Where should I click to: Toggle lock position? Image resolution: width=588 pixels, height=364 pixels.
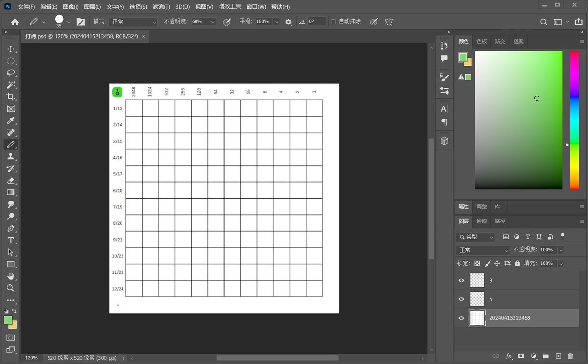coord(497,263)
